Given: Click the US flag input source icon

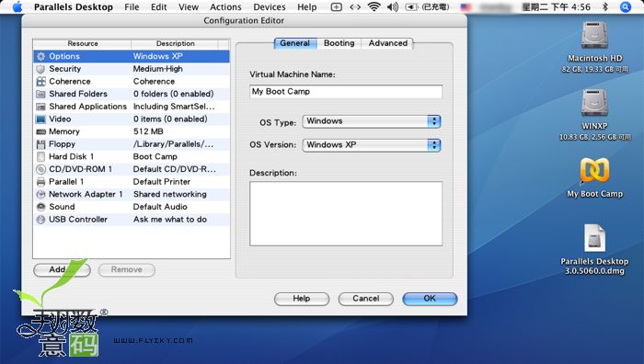Looking at the screenshot, I should coord(466,7).
